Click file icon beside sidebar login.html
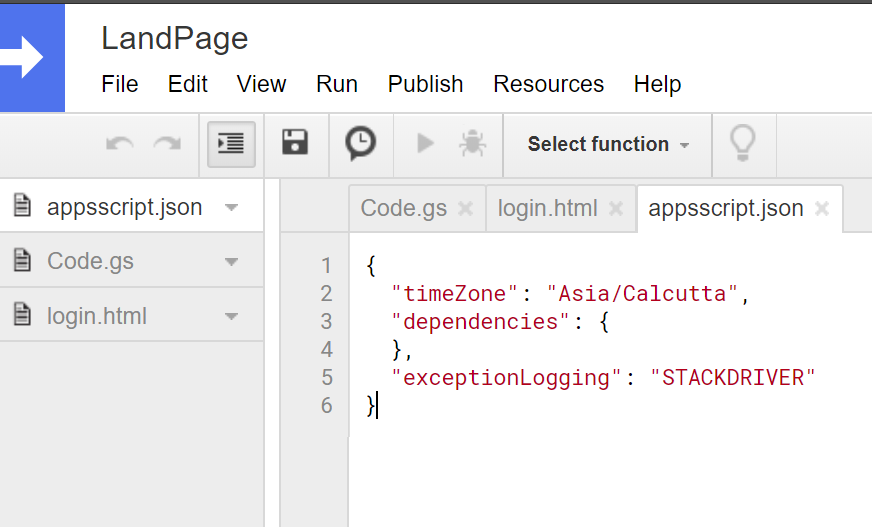The width and height of the screenshot is (872, 527). coord(22,314)
